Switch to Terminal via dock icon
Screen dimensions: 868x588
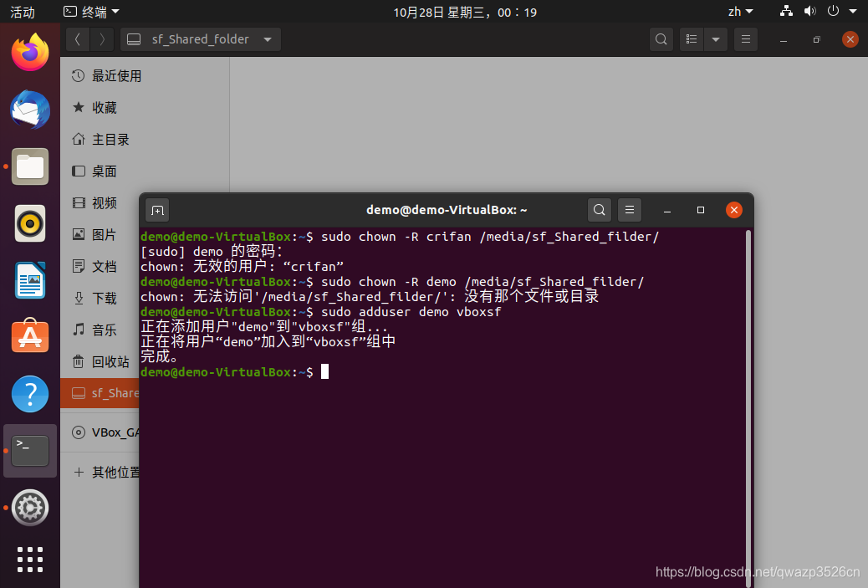pyautogui.click(x=30, y=451)
